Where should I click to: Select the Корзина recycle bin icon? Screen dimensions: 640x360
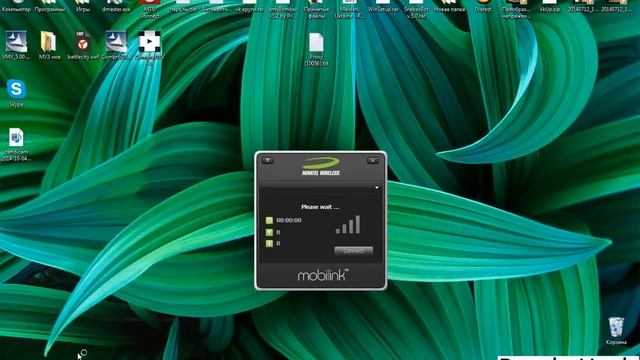616,331
